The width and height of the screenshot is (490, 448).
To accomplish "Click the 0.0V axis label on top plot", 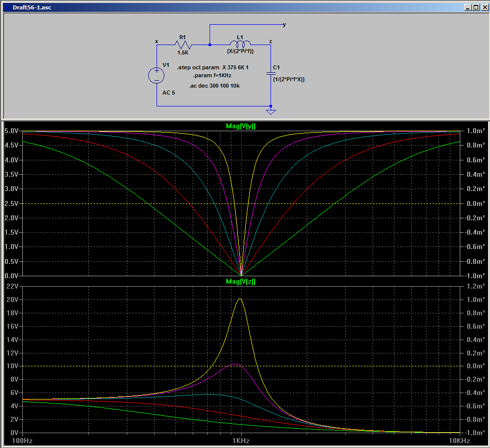I will point(11,276).
